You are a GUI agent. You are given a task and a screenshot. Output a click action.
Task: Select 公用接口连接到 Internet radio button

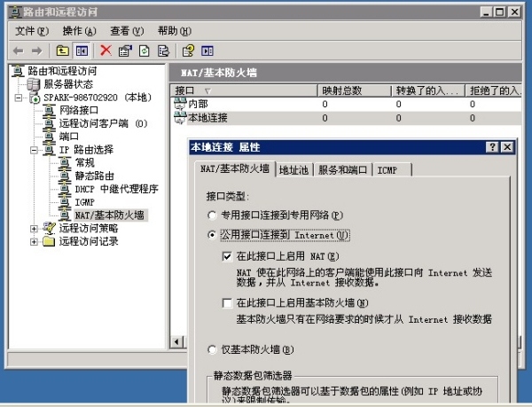(212, 235)
